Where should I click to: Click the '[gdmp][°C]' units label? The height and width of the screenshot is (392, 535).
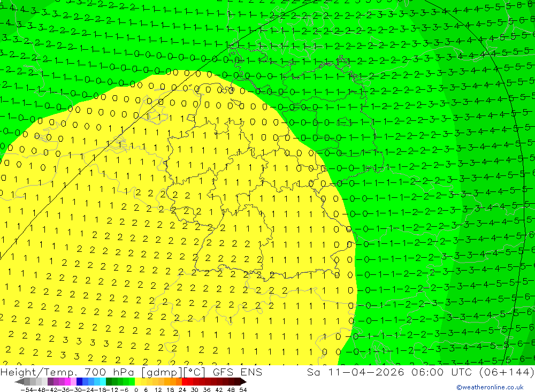coord(174,372)
